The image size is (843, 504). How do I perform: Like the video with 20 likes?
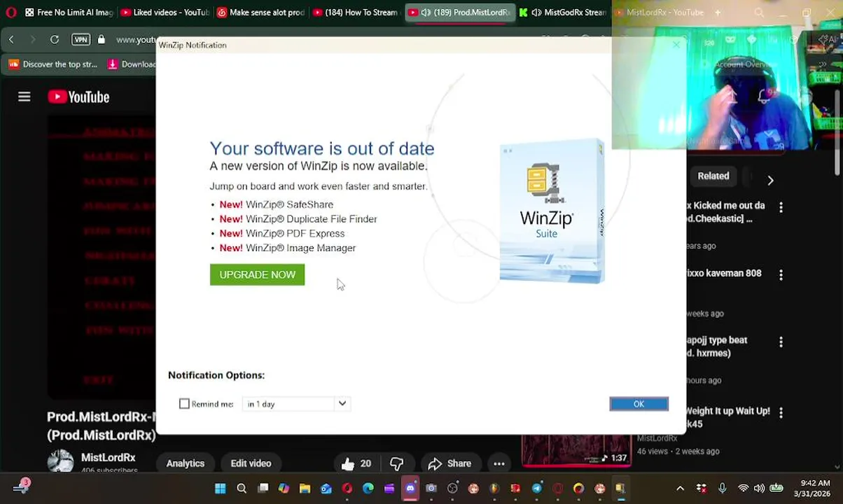(x=356, y=463)
